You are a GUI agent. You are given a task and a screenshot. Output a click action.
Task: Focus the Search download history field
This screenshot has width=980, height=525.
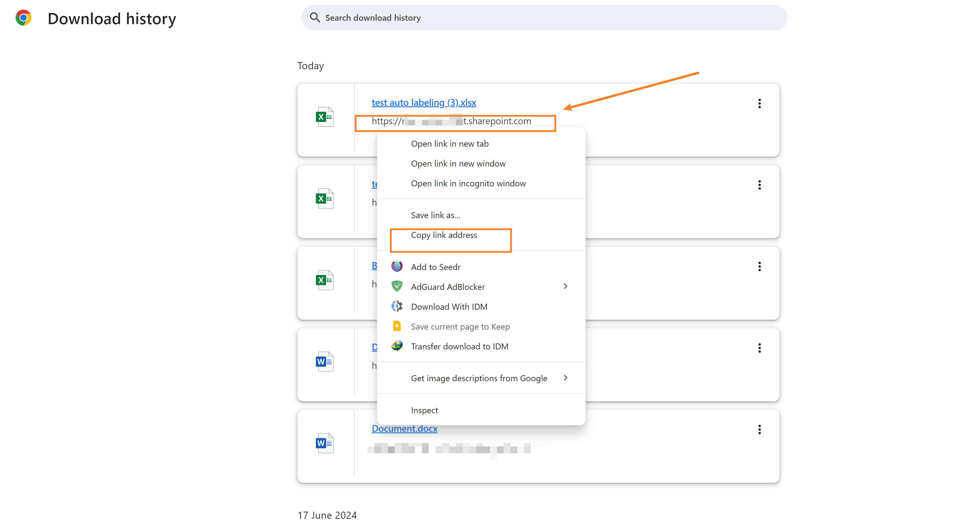544,18
